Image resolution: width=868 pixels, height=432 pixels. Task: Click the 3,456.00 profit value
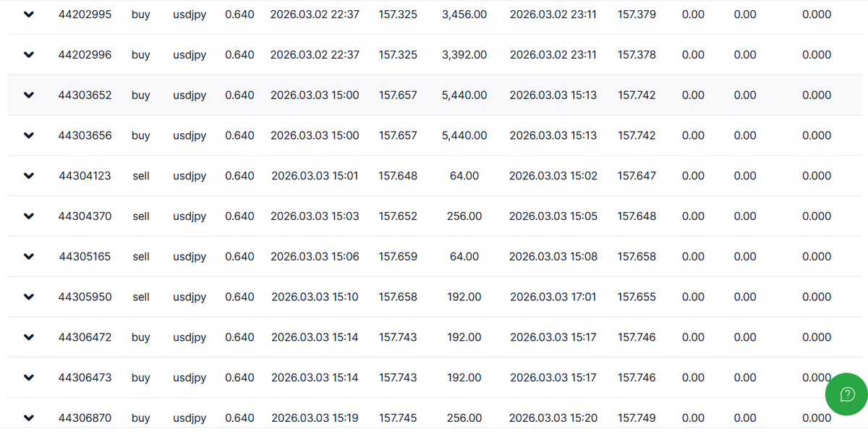click(464, 14)
